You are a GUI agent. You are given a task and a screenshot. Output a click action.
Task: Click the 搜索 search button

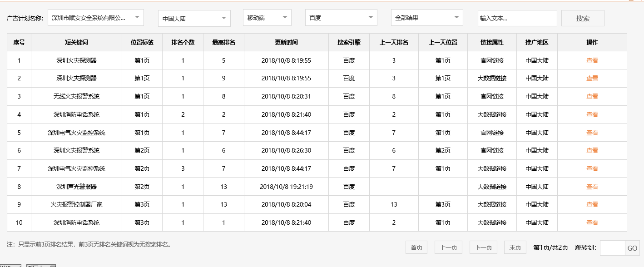583,18
